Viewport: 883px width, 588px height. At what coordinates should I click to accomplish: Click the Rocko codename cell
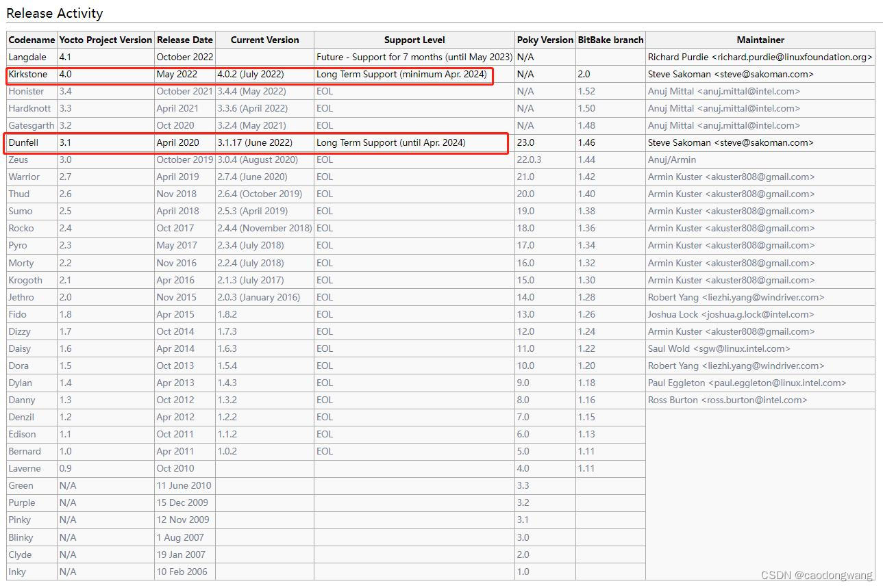[32, 228]
